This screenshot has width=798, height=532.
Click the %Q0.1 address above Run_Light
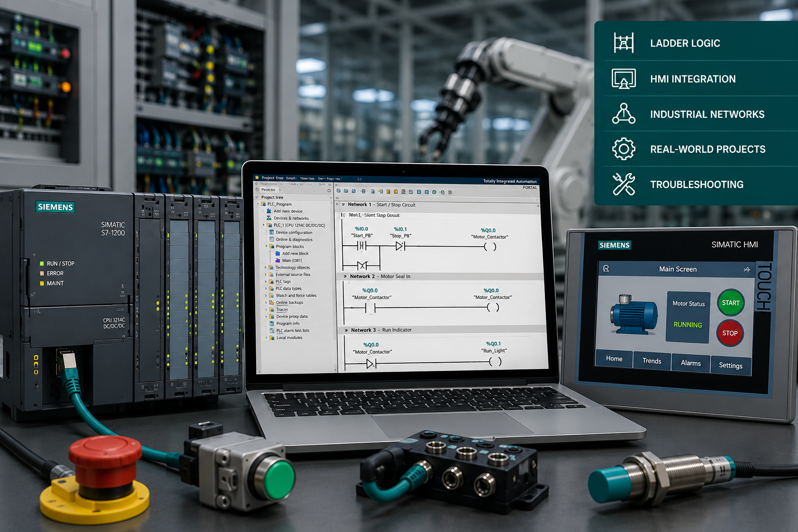pos(494,344)
